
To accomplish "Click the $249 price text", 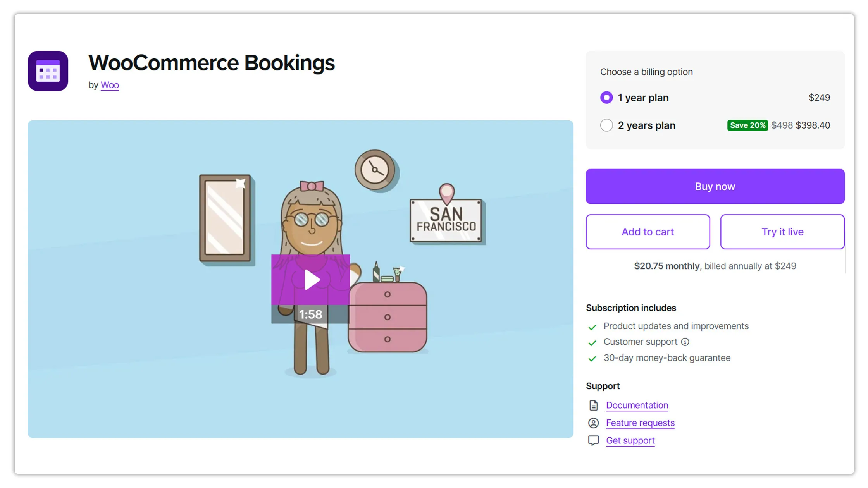I will pyautogui.click(x=819, y=98).
